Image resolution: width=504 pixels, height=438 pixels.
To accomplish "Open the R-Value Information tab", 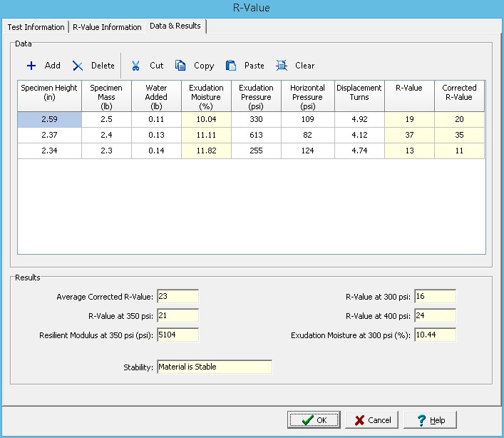I will (107, 27).
